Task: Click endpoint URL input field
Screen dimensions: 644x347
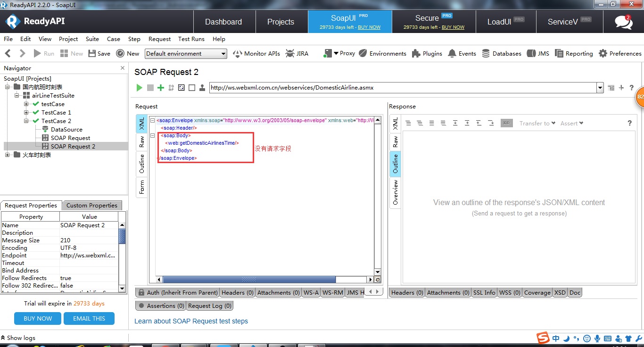Action: [403, 88]
